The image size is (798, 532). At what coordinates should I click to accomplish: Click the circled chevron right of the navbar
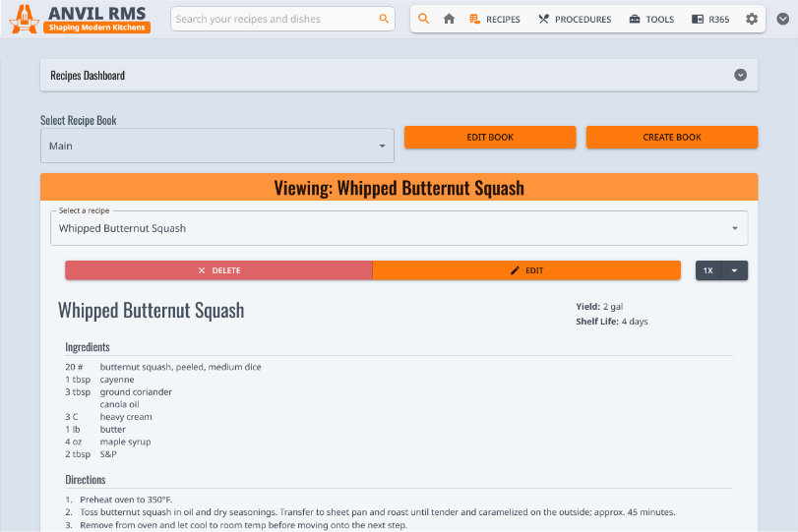tap(783, 19)
